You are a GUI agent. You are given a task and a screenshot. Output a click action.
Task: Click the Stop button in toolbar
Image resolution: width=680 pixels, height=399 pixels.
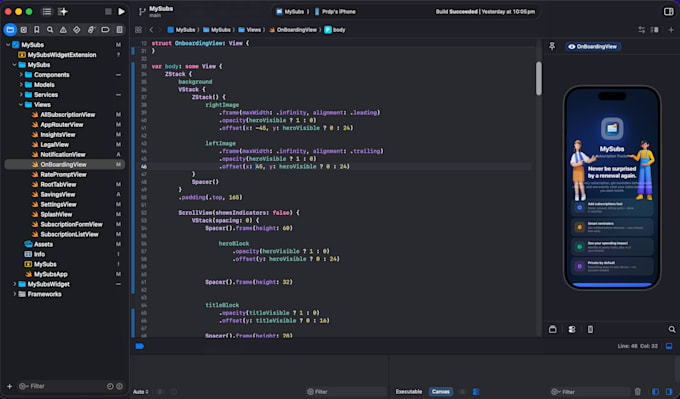pos(108,12)
